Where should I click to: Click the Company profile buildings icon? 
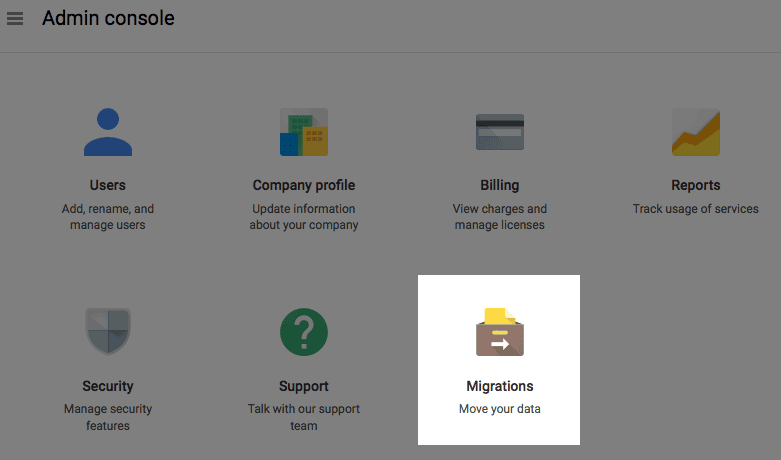pos(304,132)
